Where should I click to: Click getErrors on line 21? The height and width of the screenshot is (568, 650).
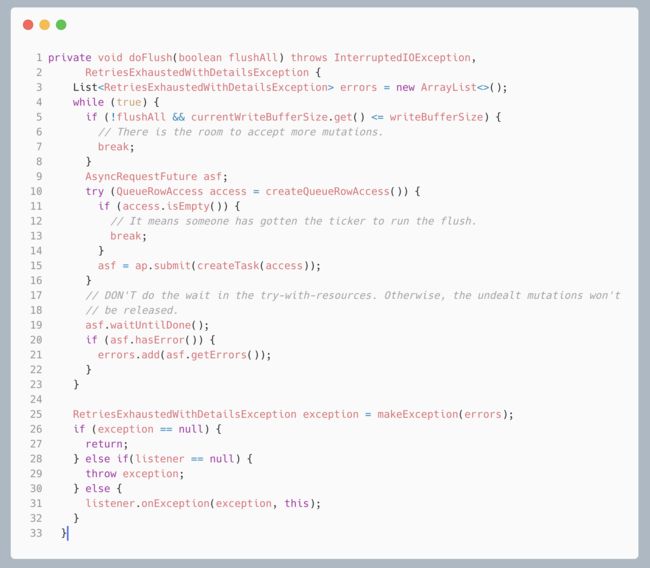pos(219,355)
